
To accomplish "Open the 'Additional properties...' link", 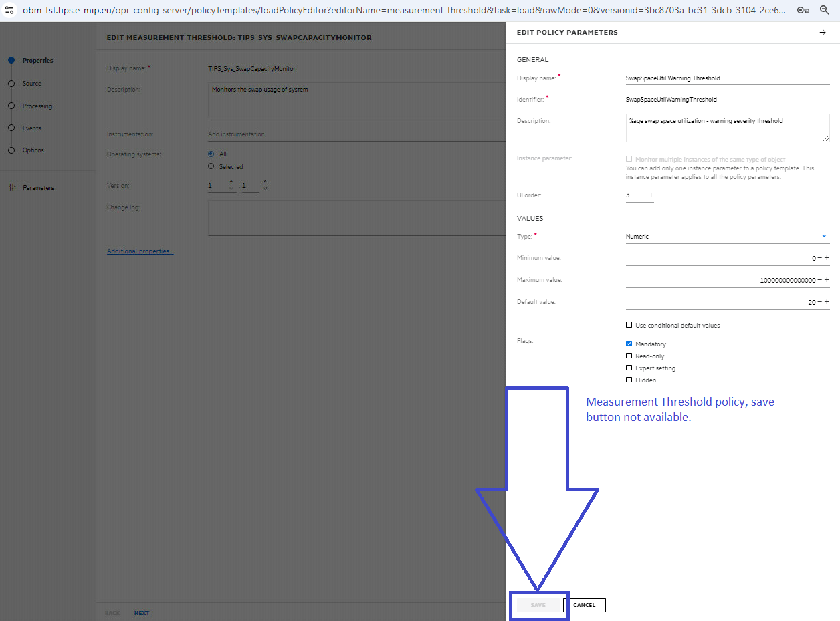I will (140, 251).
